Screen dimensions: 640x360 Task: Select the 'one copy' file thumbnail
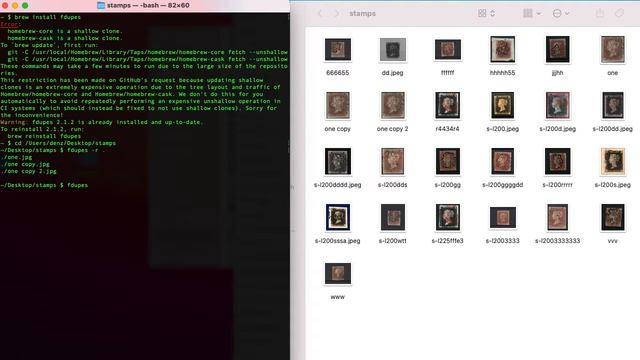coord(338,105)
